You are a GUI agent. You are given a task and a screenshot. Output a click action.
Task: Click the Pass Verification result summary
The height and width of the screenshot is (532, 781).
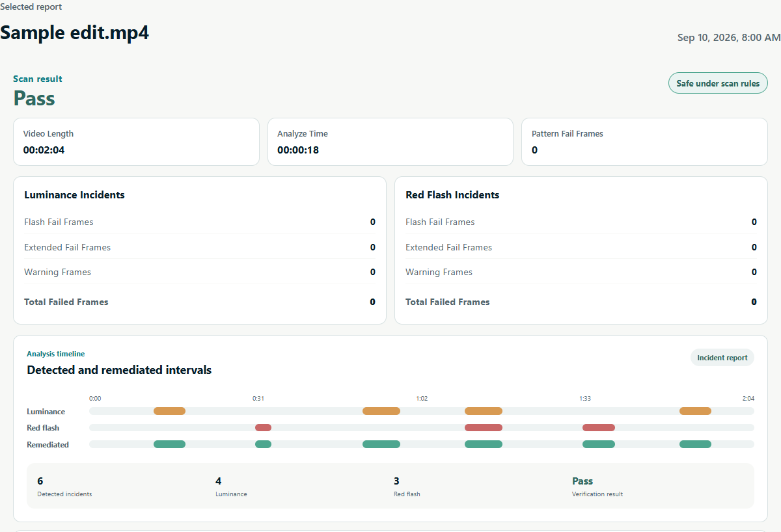597,486
